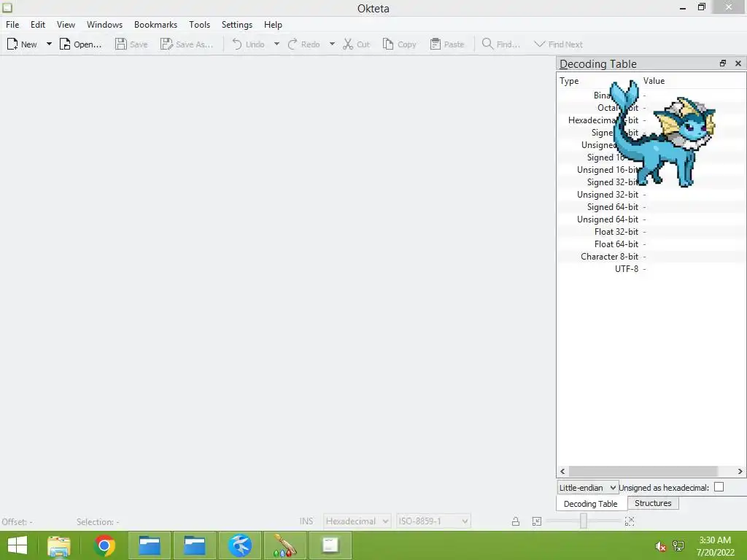Select the Unsigned 64-bit row
The width and height of the screenshot is (747, 560).
pos(651,219)
